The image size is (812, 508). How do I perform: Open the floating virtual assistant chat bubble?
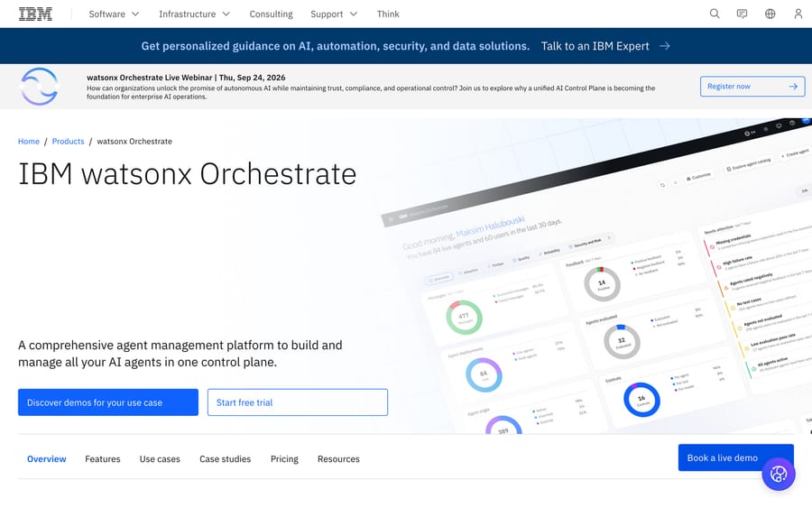[x=779, y=474]
